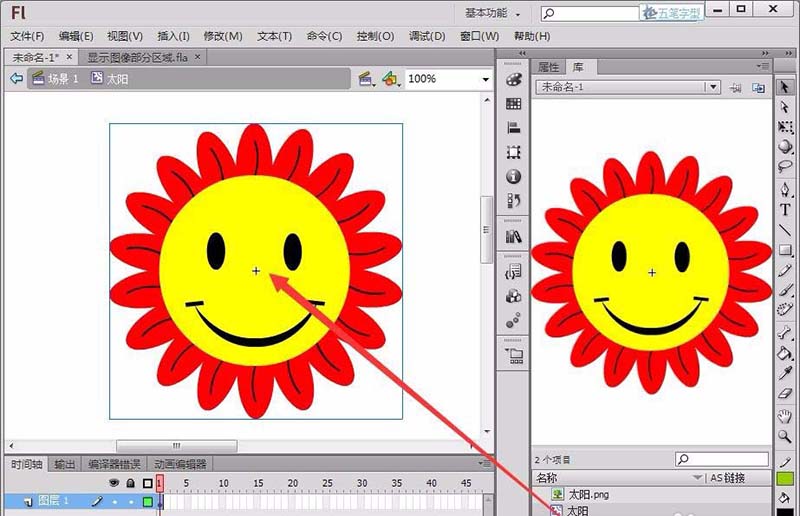Open the Edit Symbols dropdown icon
Viewport: 800px width, 516px height.
tap(391, 79)
